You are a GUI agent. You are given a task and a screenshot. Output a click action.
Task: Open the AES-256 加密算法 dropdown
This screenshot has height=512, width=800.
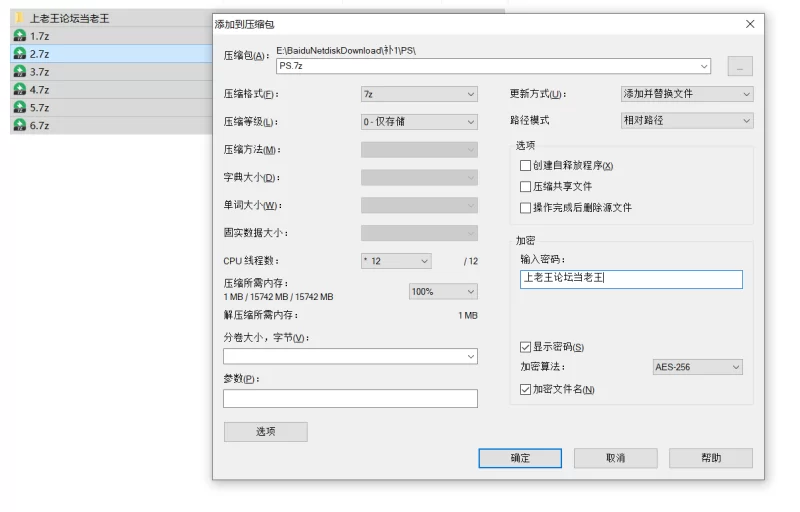coord(697,367)
